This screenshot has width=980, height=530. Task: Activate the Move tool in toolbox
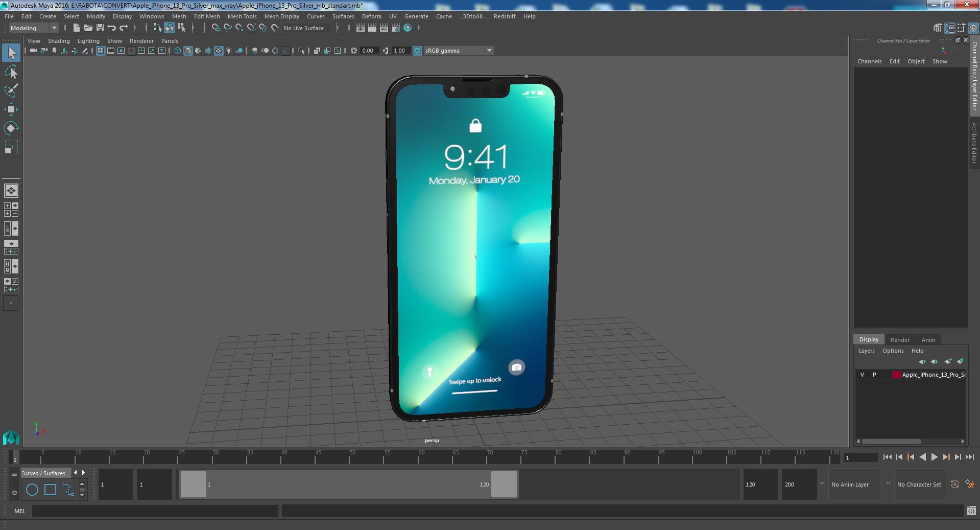(x=11, y=109)
